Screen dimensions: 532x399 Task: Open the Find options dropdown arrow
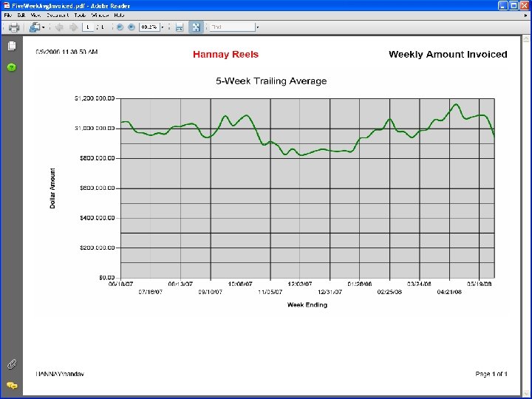tap(258, 27)
